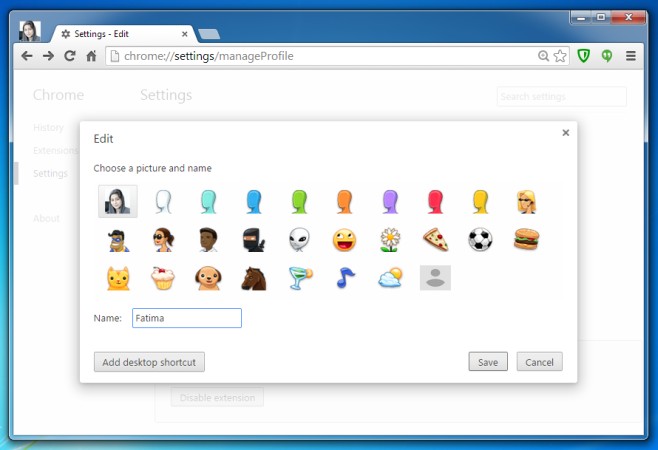Go forward in browser history
The height and width of the screenshot is (450, 658).
(48, 56)
